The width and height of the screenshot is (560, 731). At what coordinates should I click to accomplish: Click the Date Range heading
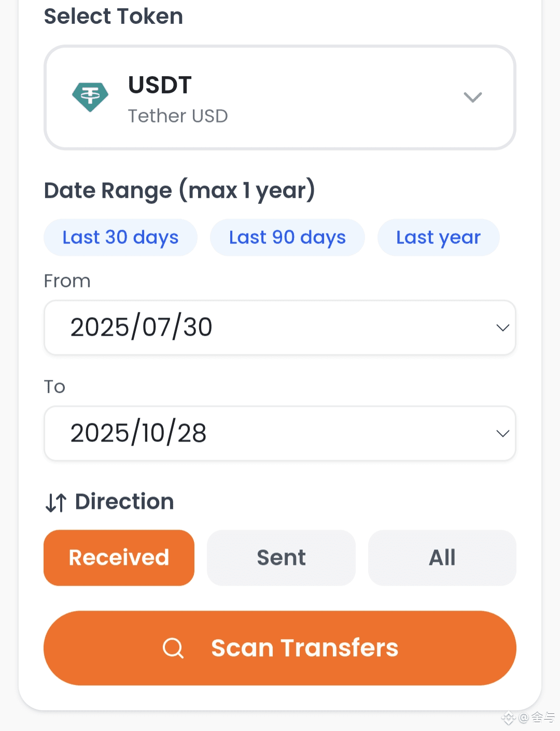179,190
